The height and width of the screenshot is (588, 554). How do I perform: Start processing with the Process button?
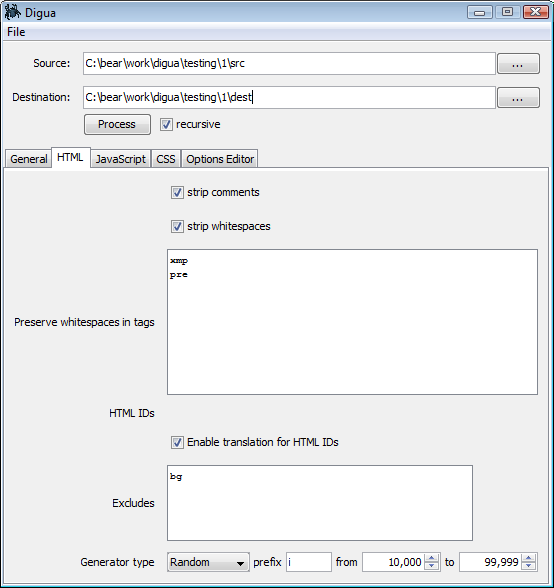tap(117, 124)
